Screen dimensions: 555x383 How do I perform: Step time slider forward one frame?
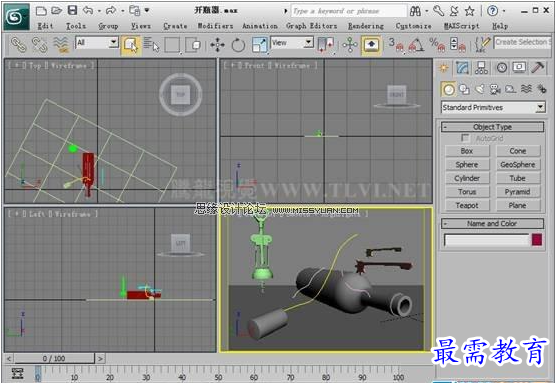point(101,359)
